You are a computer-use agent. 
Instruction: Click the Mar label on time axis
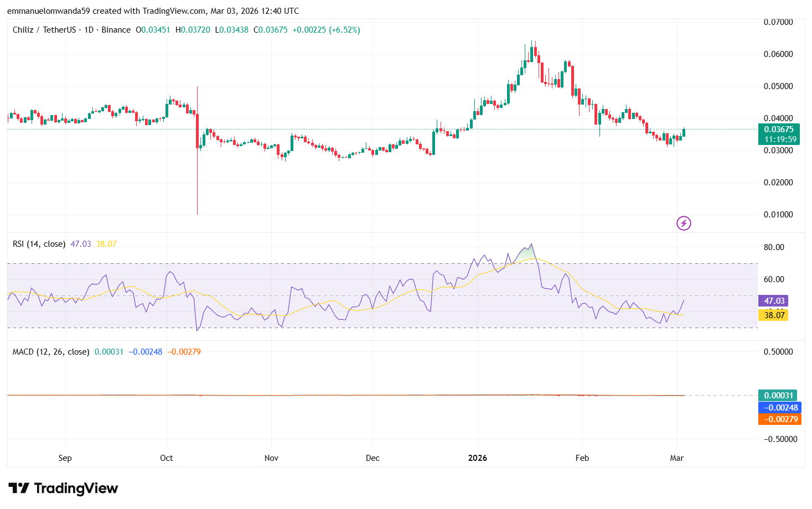(x=677, y=458)
